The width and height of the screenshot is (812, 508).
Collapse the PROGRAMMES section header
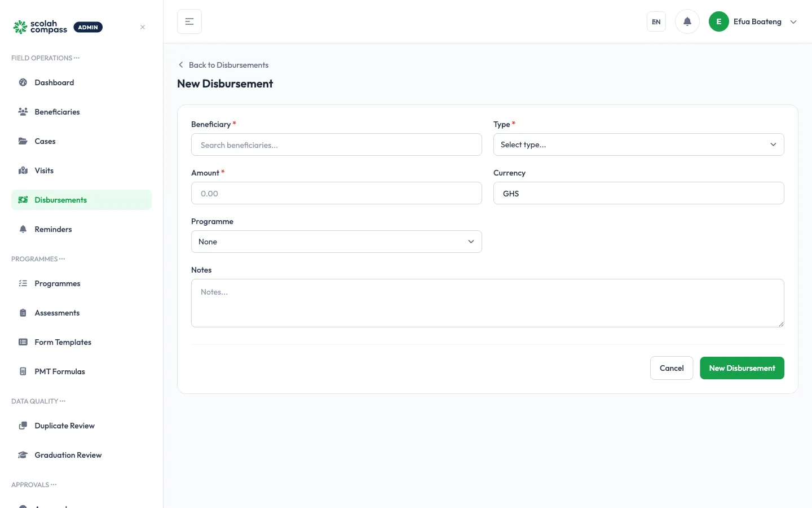pos(38,259)
